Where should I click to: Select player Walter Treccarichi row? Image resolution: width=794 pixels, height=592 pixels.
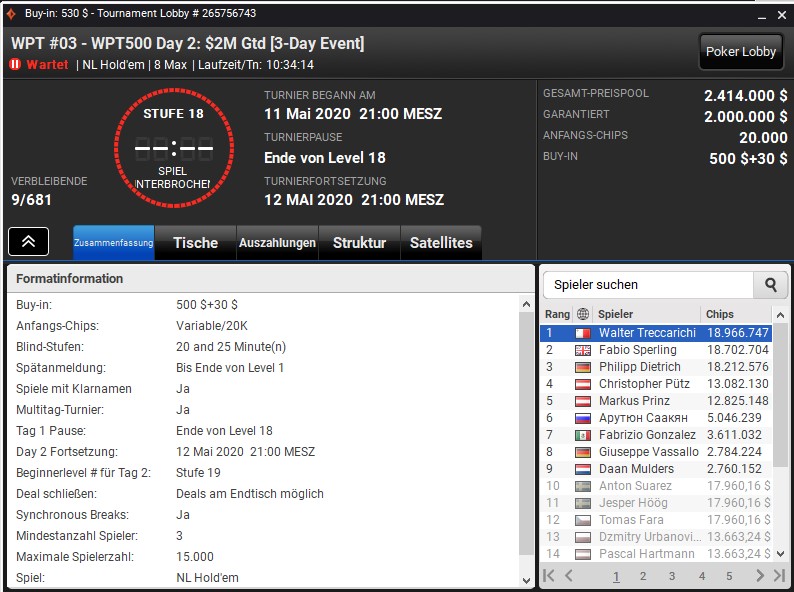point(656,333)
